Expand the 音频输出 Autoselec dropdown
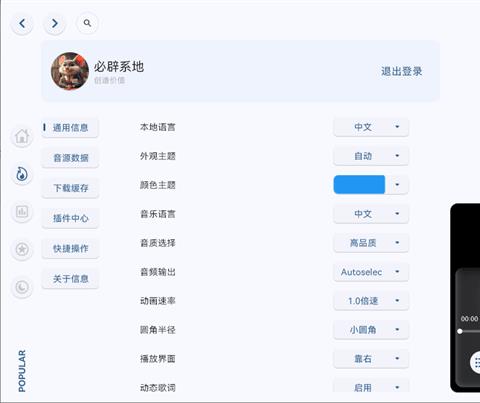Screen dimensions: 480x403 click(371, 272)
